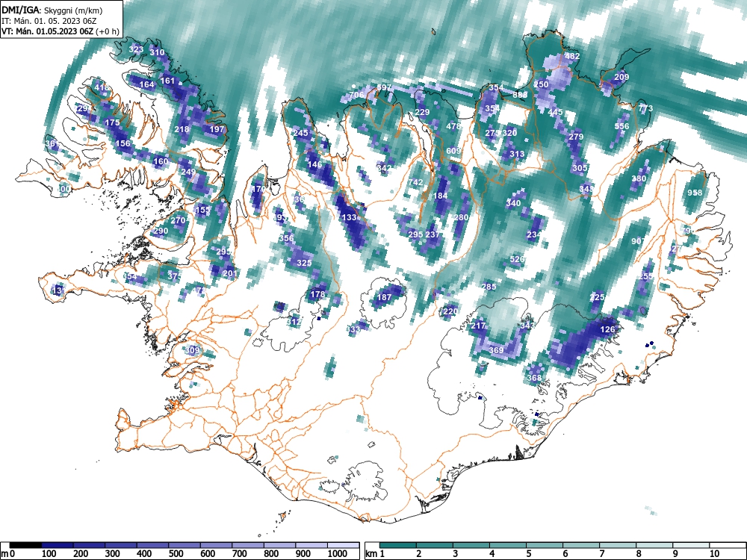This screenshot has height=560, width=747.
Task: Select the 742 visibility value
Action: pos(415,182)
